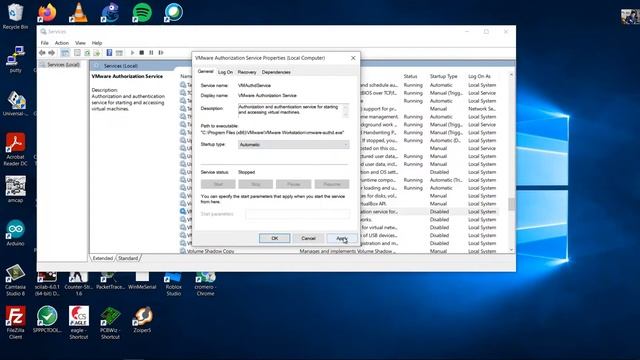Screen dimensions: 640x360
Task: Open the Recycle Bin desktop icon
Action: coord(16,16)
